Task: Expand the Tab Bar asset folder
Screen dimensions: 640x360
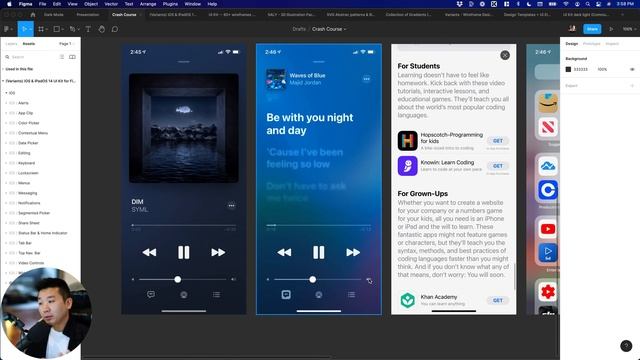Action: click(x=6, y=243)
